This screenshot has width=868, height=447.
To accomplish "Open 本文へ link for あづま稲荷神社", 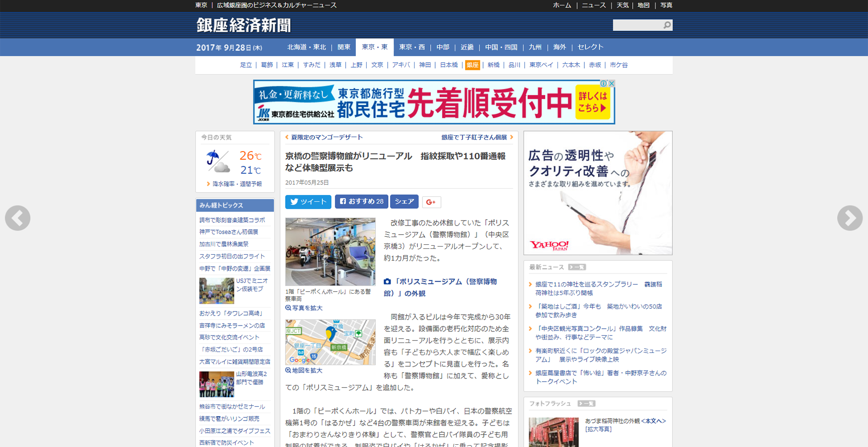I will (654, 421).
